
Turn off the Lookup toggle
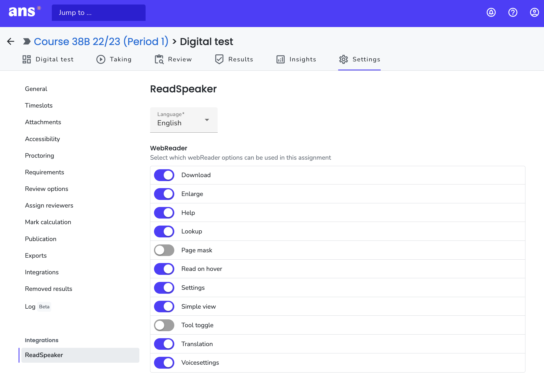coord(164,231)
